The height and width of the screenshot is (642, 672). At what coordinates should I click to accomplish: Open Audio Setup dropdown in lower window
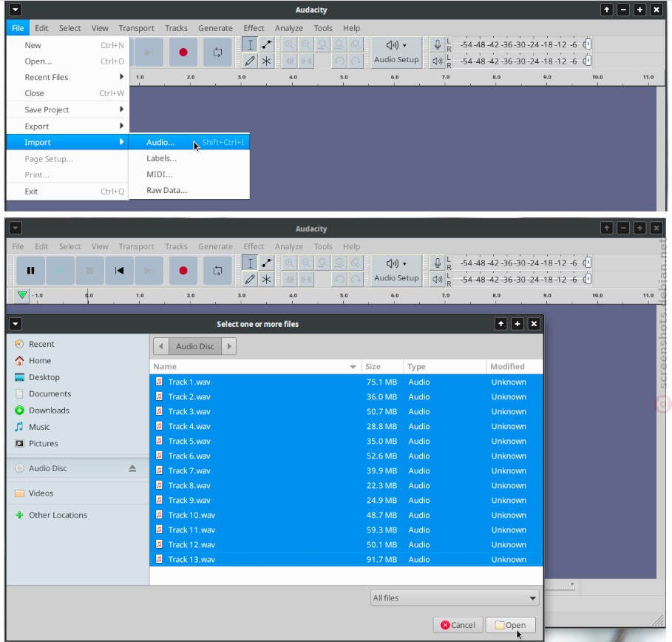coord(396,271)
